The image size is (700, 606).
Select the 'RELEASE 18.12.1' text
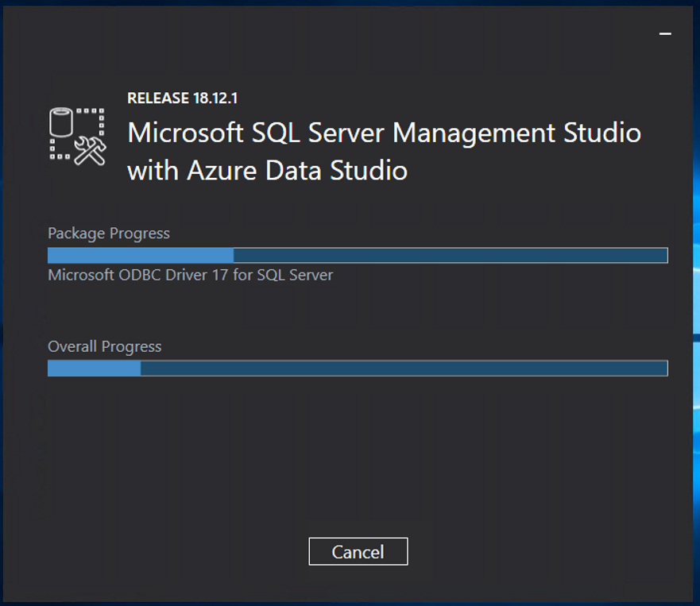[x=182, y=98]
